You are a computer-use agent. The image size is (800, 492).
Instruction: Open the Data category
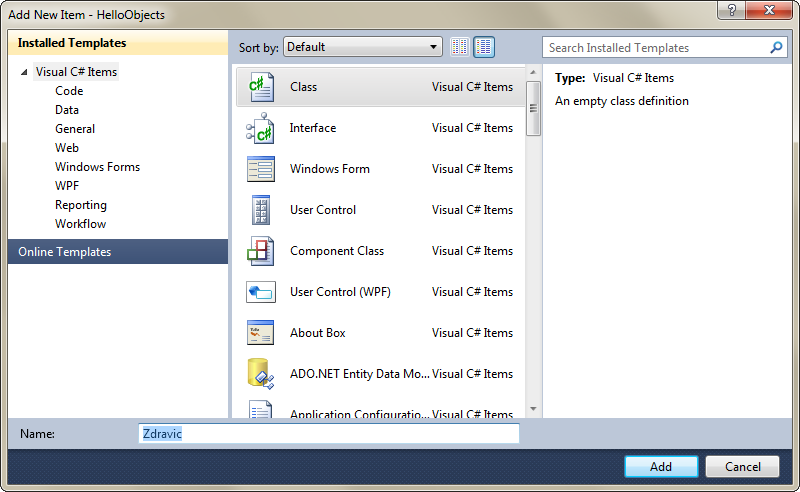67,110
